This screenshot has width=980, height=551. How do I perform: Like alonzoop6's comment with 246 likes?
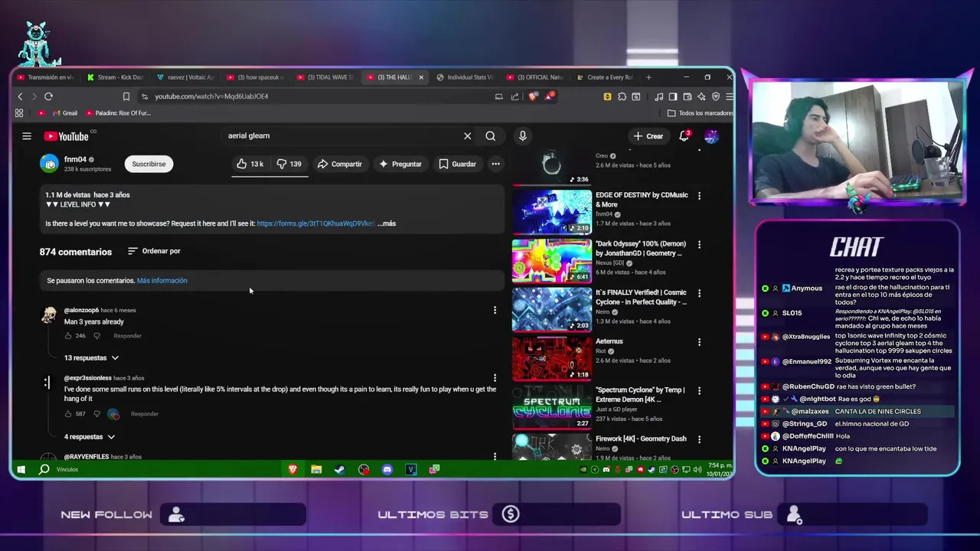click(x=68, y=336)
